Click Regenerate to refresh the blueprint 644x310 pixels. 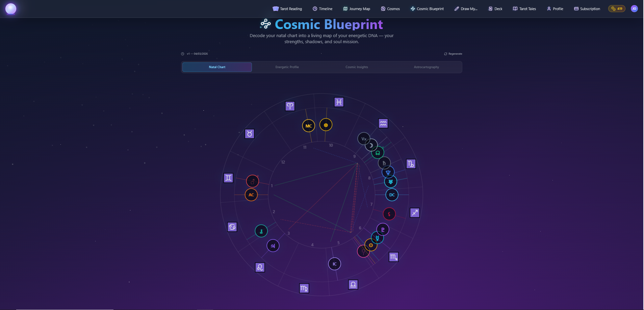coord(453,53)
